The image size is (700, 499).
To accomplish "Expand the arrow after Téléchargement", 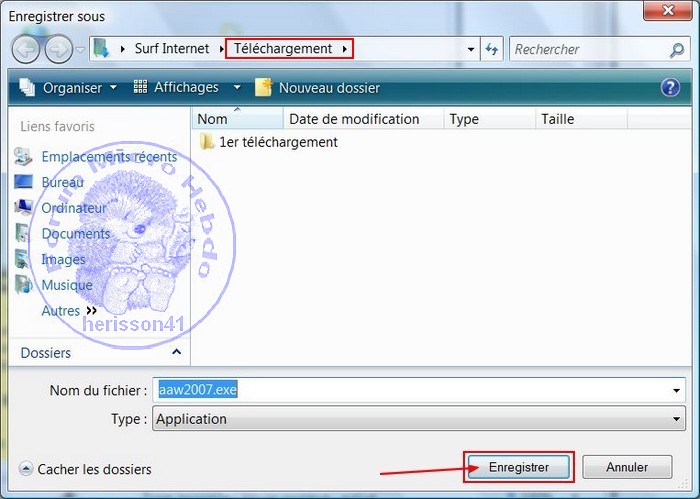I will tap(345, 49).
